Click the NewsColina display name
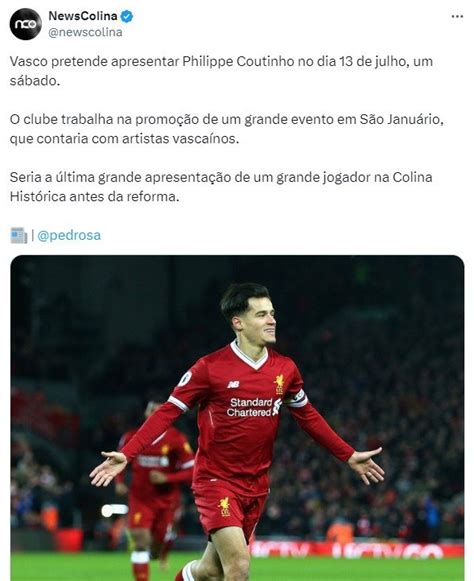 pos(83,16)
